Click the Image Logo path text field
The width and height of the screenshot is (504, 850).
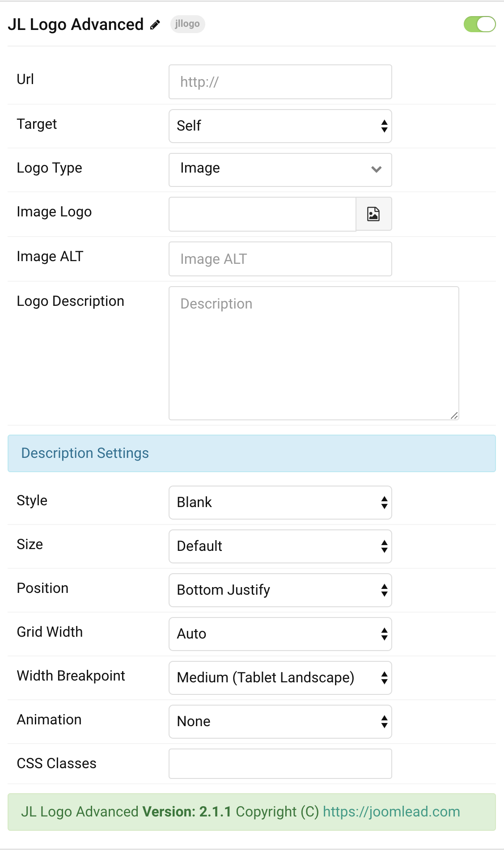pos(263,214)
